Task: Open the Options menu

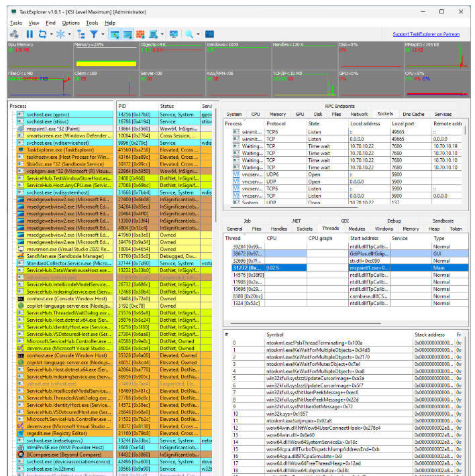Action: tap(70, 23)
